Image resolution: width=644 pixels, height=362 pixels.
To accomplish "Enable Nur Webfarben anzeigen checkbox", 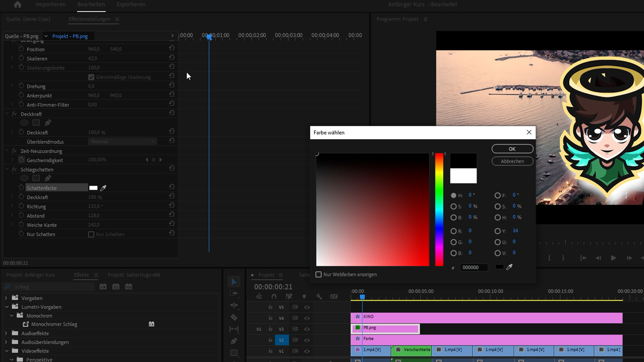I will pyautogui.click(x=319, y=275).
